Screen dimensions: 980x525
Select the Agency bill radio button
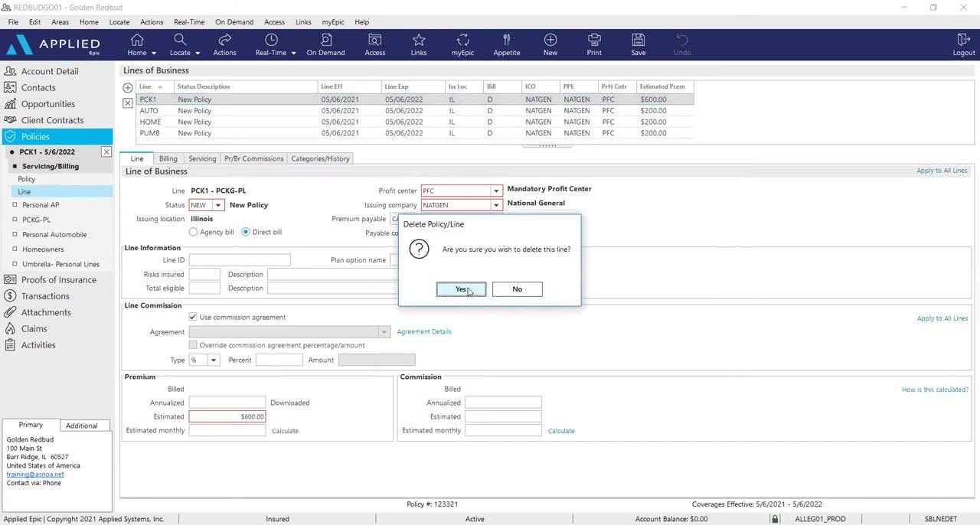[193, 232]
